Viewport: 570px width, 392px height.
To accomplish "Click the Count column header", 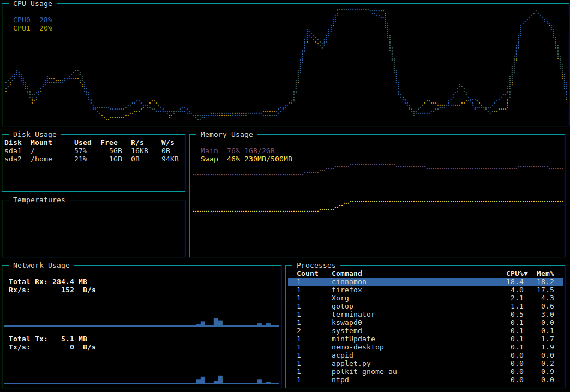I will pyautogui.click(x=307, y=274).
